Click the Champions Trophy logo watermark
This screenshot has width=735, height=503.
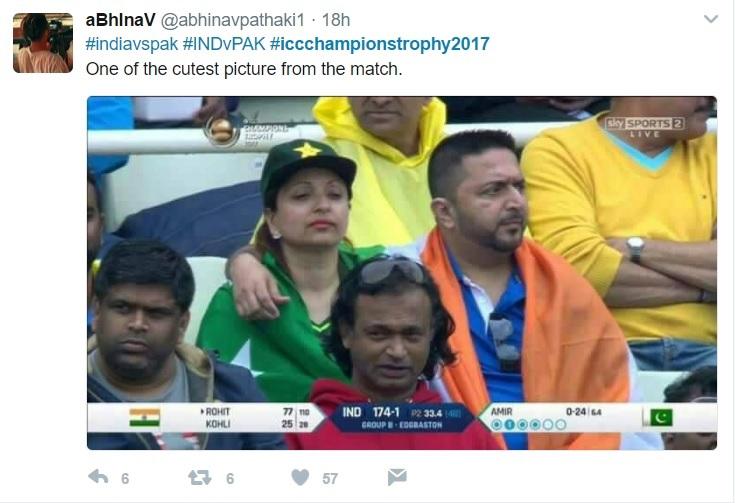coord(246,132)
